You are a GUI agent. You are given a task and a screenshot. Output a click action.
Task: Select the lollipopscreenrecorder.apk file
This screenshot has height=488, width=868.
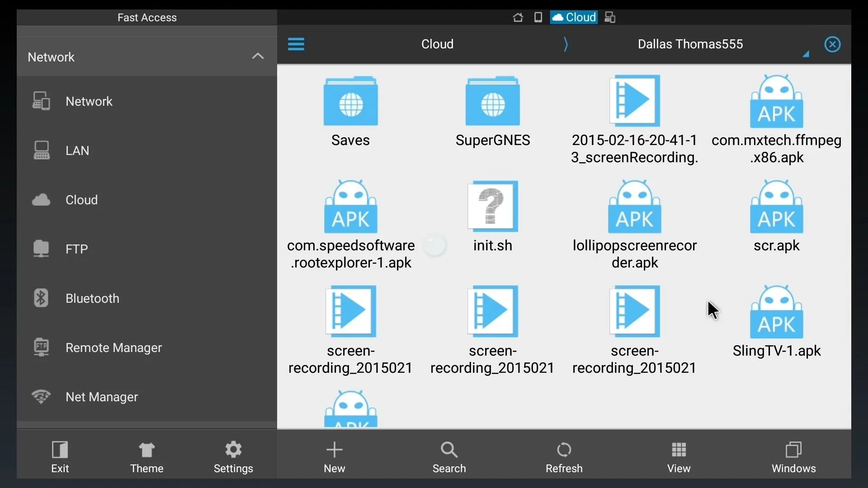(x=635, y=225)
